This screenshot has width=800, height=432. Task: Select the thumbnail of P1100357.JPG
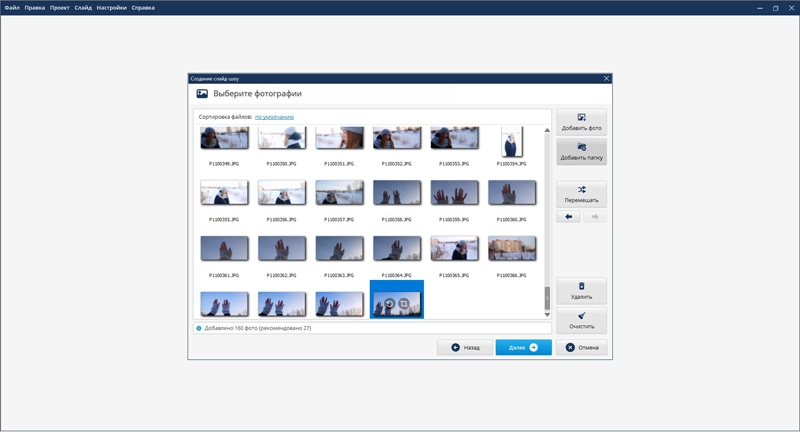coord(339,192)
